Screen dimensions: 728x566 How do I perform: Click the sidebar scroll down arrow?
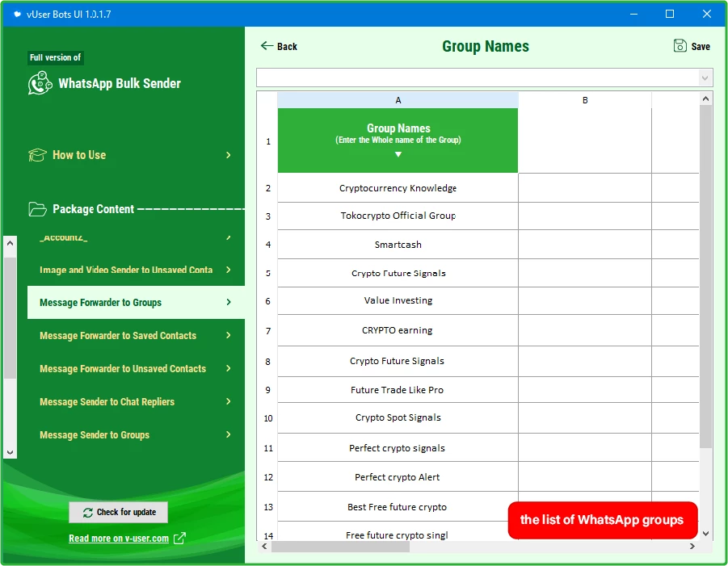(11, 452)
